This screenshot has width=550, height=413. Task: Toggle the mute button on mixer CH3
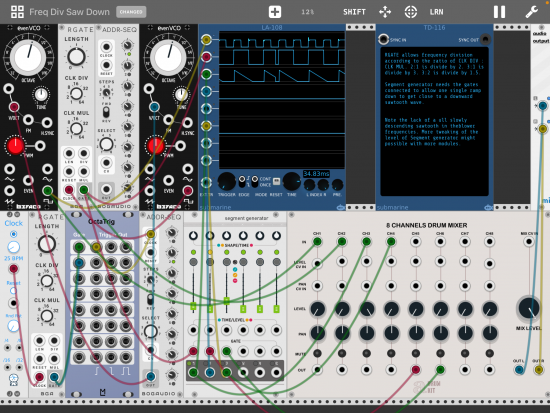click(x=366, y=353)
